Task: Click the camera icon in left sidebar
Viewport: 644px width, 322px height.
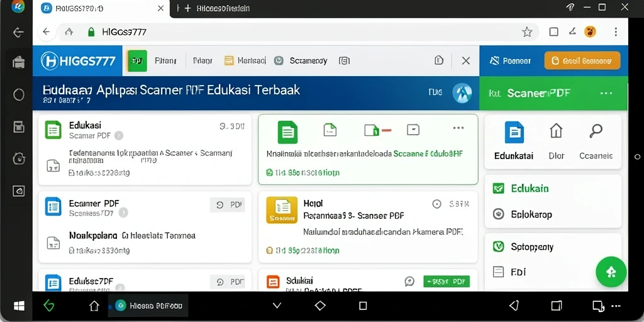Action: pos(19,158)
